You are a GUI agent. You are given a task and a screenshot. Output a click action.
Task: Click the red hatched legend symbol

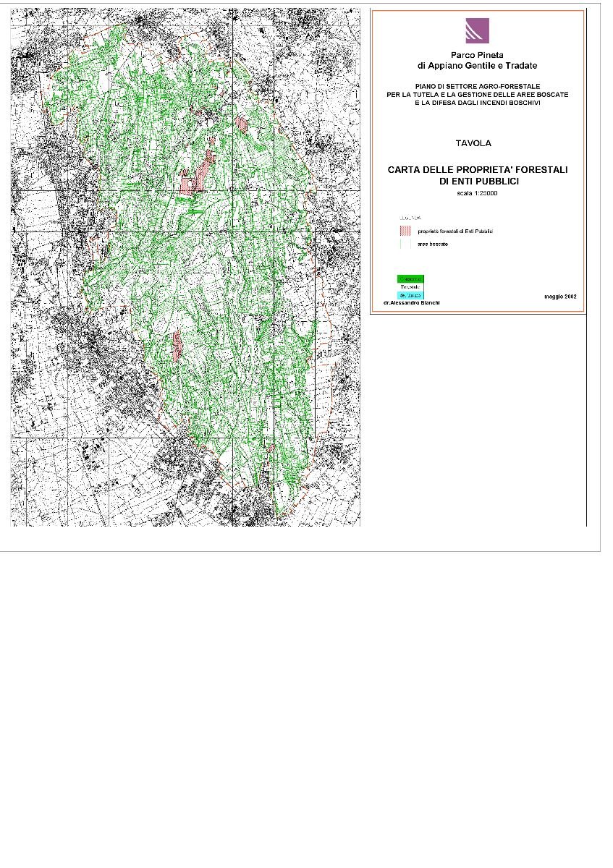[405, 231]
